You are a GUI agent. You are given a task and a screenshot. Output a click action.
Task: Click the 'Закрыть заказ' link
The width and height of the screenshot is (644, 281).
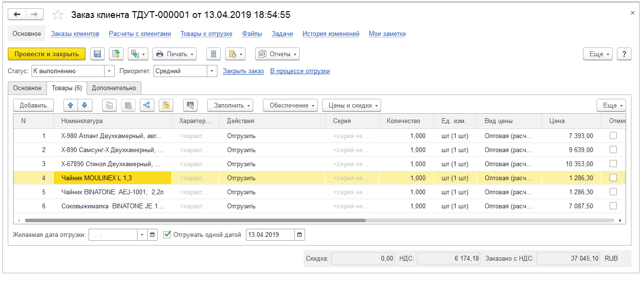(x=243, y=71)
